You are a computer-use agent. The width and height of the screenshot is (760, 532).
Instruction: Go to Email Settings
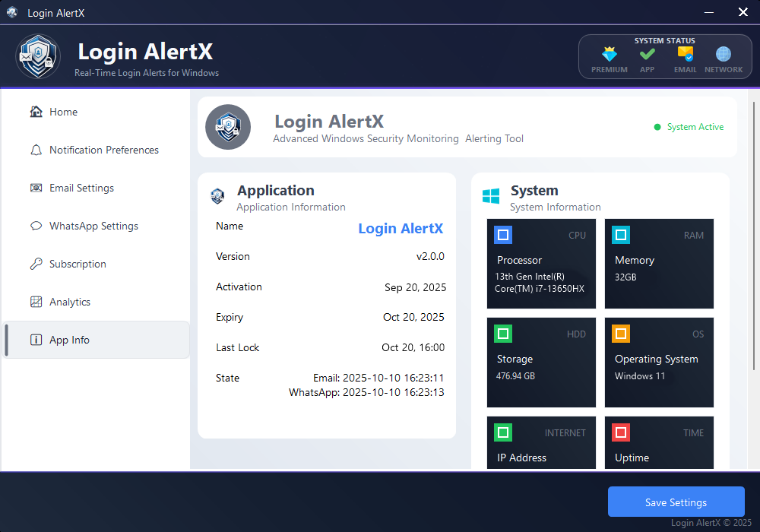click(96, 188)
